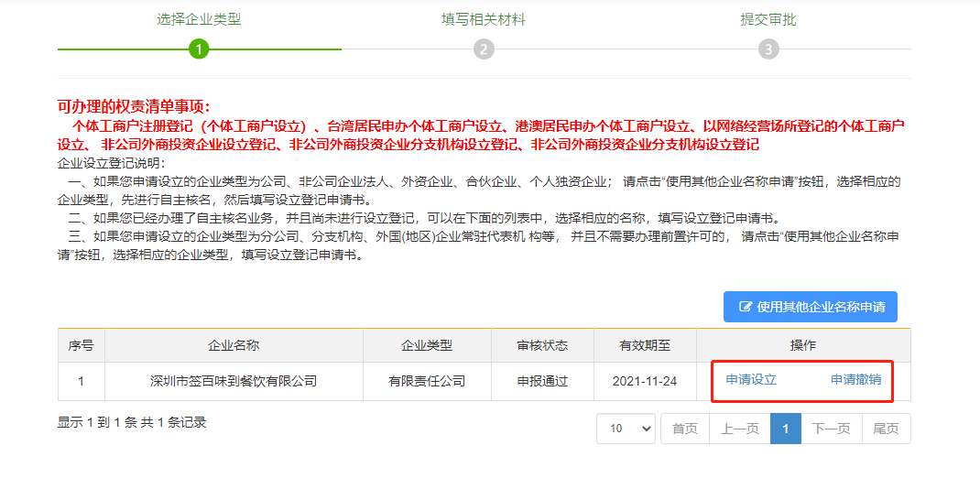Click the 申请撤销 link
980x489 pixels.
(855, 379)
